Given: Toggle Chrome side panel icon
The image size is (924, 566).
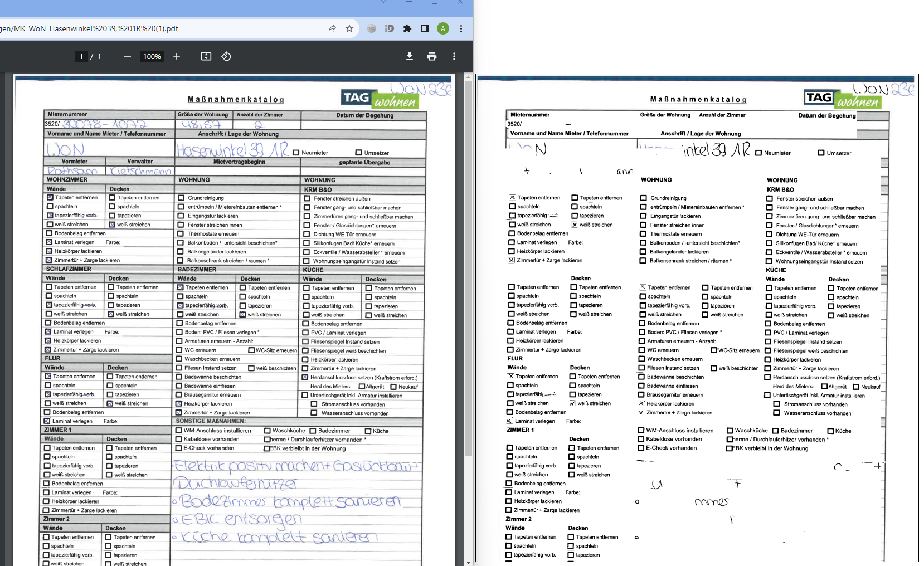Looking at the screenshot, I should [425, 28].
